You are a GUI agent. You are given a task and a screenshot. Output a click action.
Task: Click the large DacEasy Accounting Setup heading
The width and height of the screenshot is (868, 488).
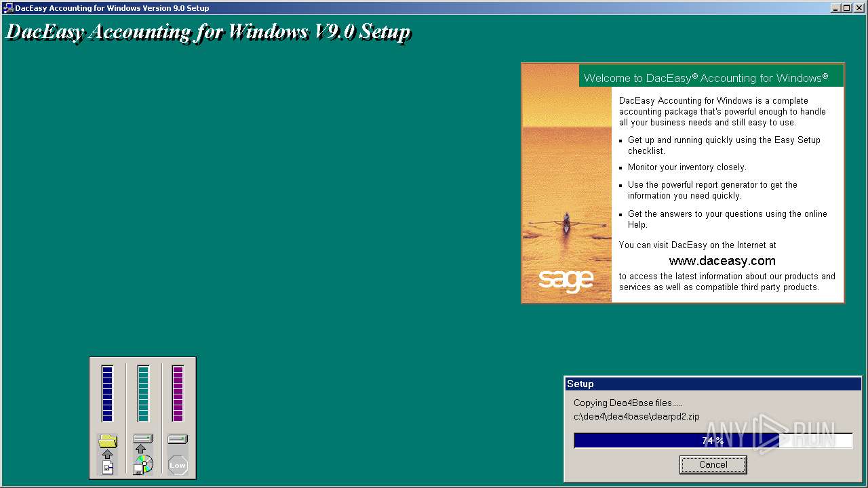(x=208, y=32)
